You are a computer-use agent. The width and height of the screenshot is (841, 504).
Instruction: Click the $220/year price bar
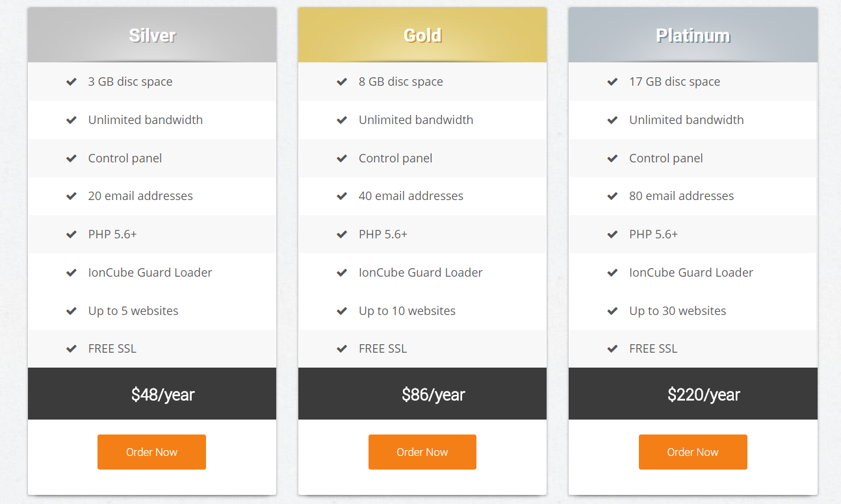(x=693, y=394)
